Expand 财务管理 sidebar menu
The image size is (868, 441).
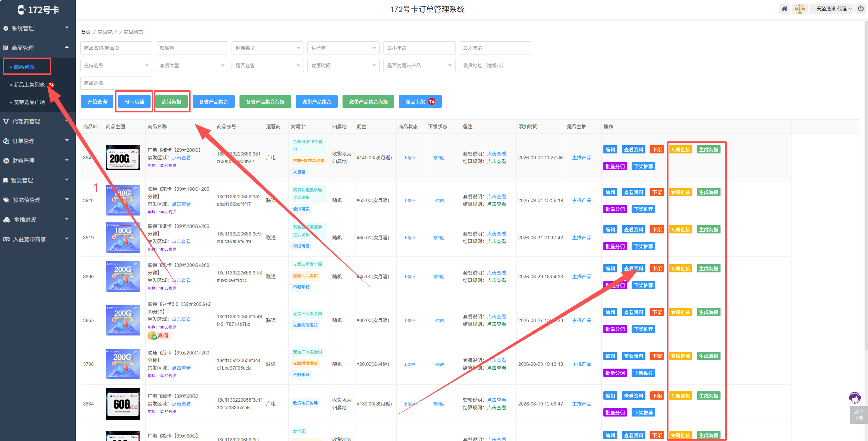[38, 161]
